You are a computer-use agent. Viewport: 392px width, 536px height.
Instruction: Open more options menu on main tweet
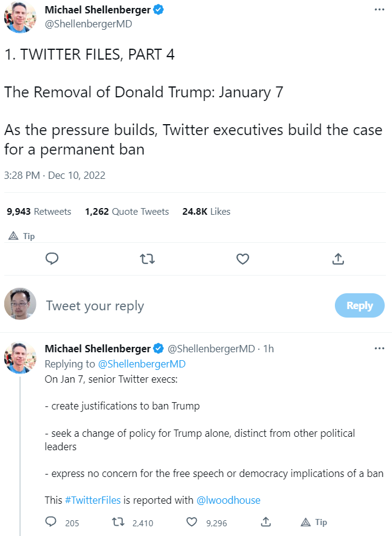379,10
